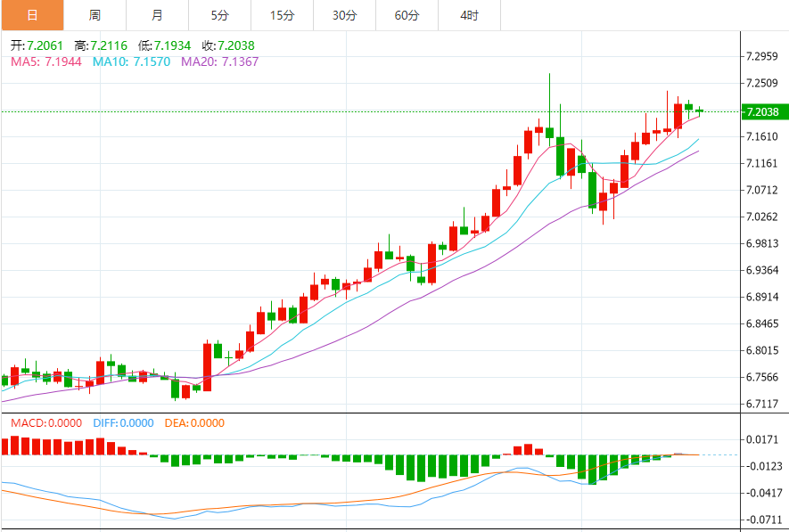Click the MA10: 7.1570 label
Screen dimensions: 789x532
(x=131, y=61)
